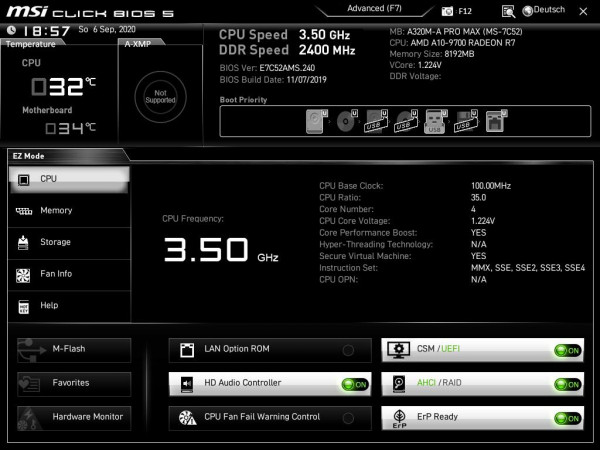The height and width of the screenshot is (450, 600).
Task: Open the Fan Info section
Action: pyautogui.click(x=69, y=274)
